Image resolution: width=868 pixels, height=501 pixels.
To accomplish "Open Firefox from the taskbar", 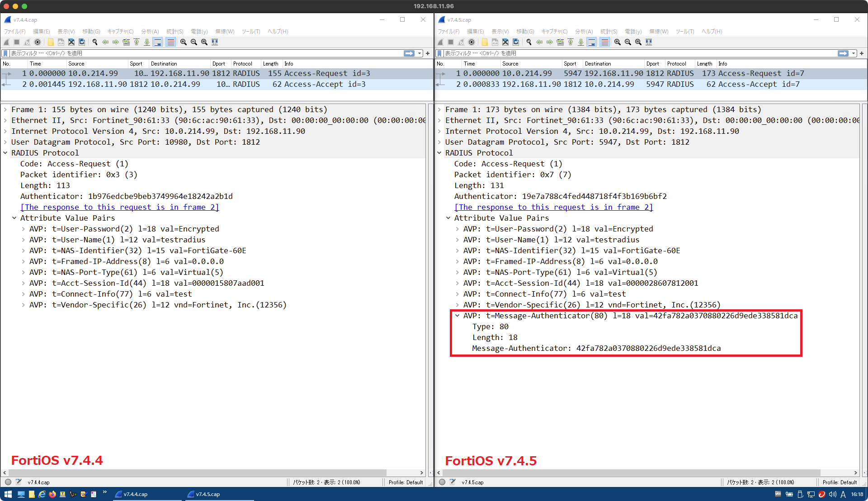I will pos(52,494).
